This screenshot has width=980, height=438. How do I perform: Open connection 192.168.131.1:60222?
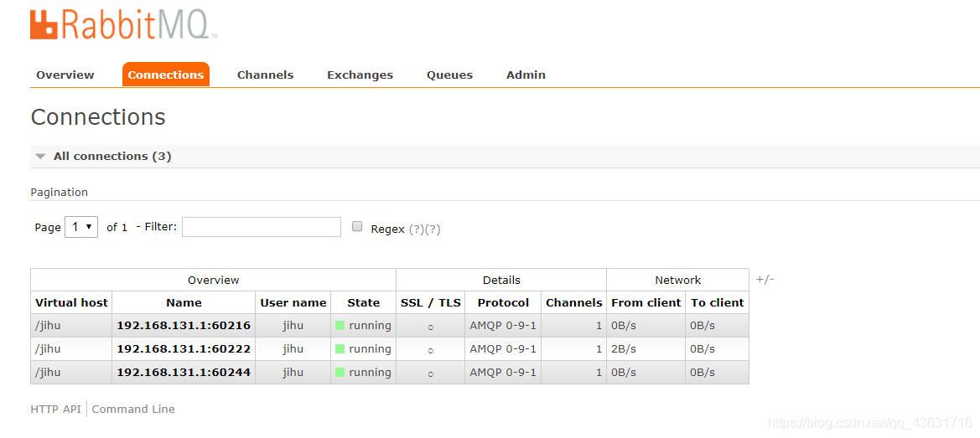[184, 348]
